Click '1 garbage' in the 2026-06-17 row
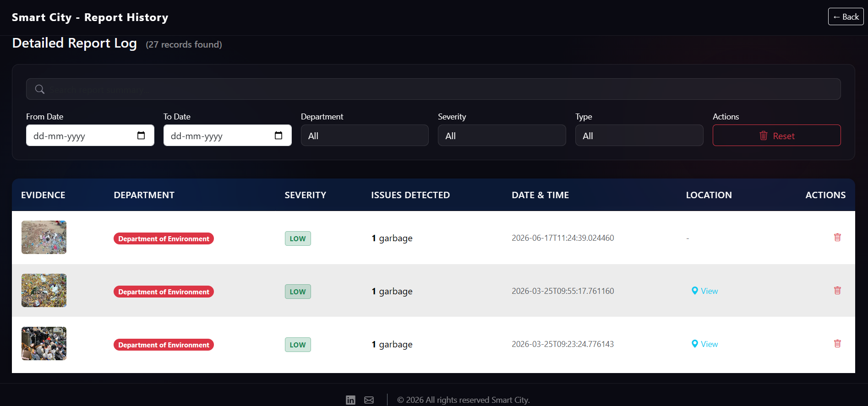The height and width of the screenshot is (406, 868). coord(392,238)
